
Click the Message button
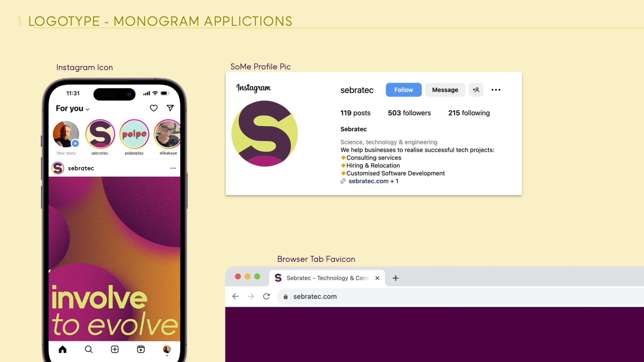445,90
